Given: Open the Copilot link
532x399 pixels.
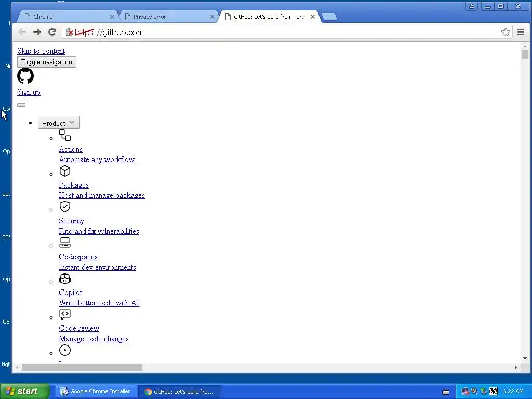Looking at the screenshot, I should (x=70, y=292).
